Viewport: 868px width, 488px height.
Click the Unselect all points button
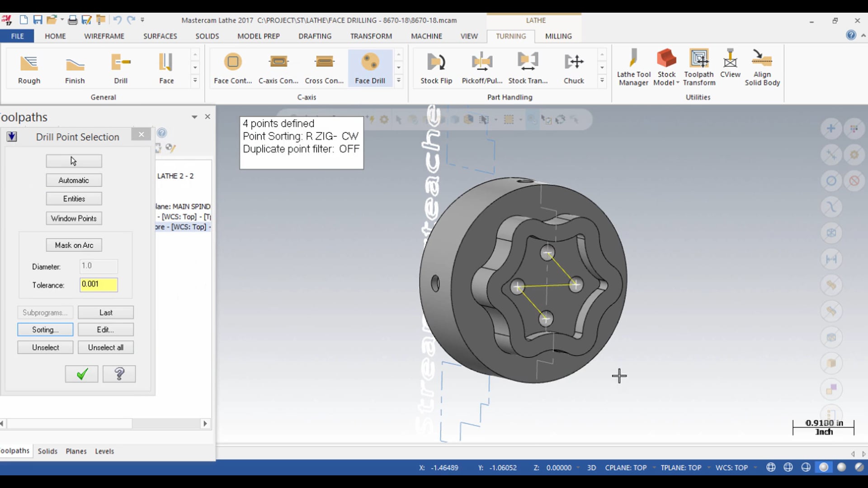click(x=105, y=347)
